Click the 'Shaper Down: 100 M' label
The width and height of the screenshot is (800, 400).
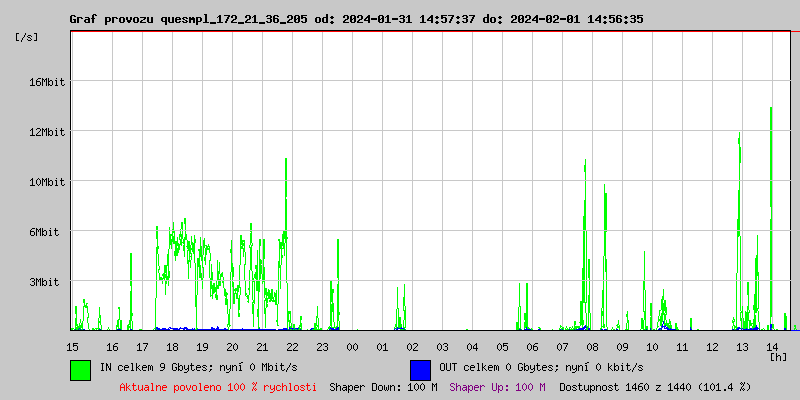click(x=383, y=386)
